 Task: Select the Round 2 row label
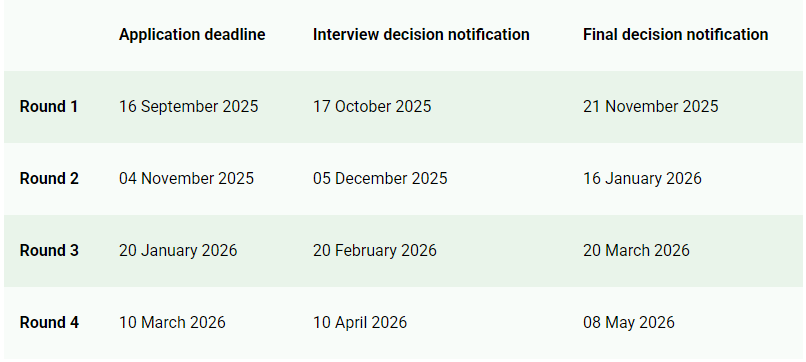pos(49,178)
